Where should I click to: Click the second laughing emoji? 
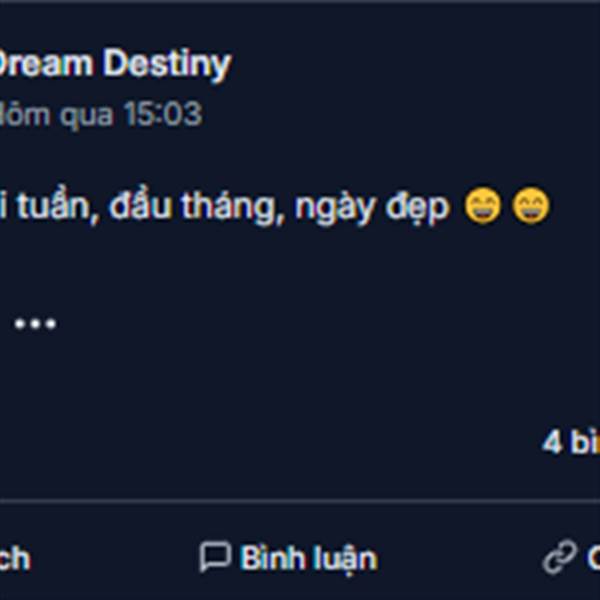coord(531,205)
